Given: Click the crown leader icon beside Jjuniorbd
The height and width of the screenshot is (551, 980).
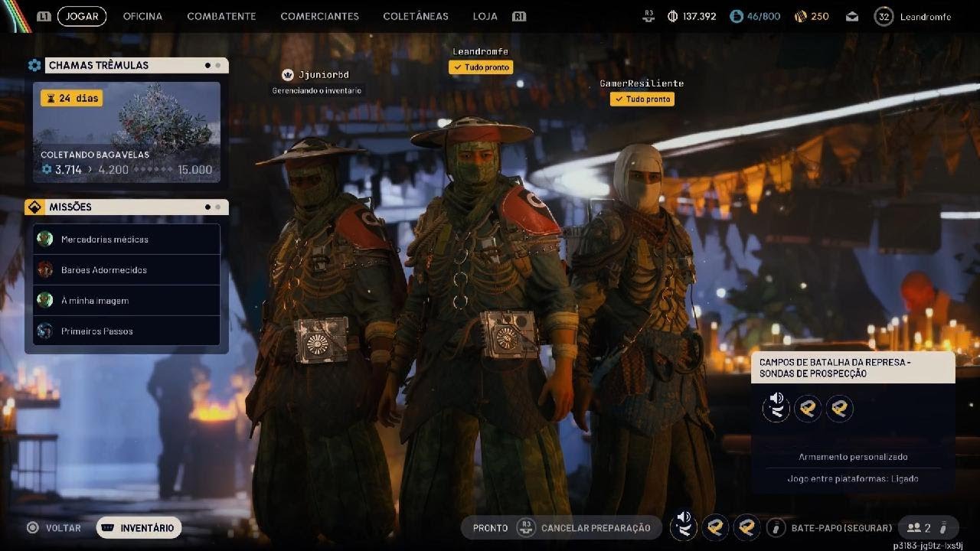Looking at the screenshot, I should tap(288, 74).
